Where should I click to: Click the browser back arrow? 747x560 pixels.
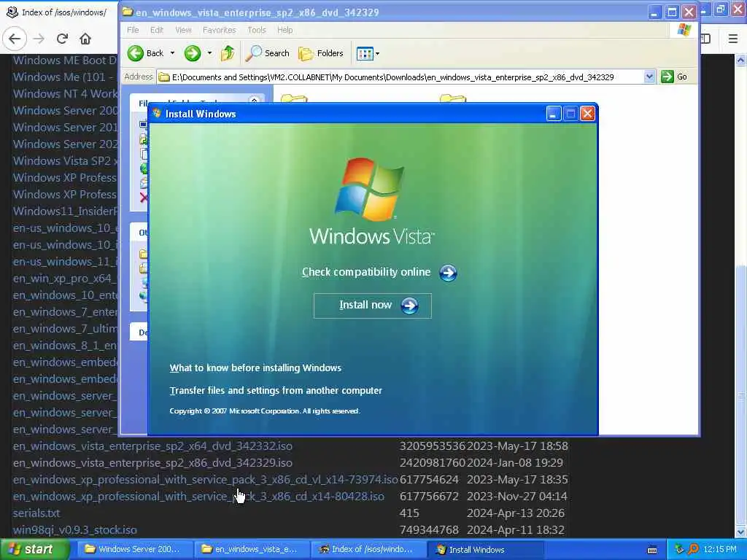point(15,39)
